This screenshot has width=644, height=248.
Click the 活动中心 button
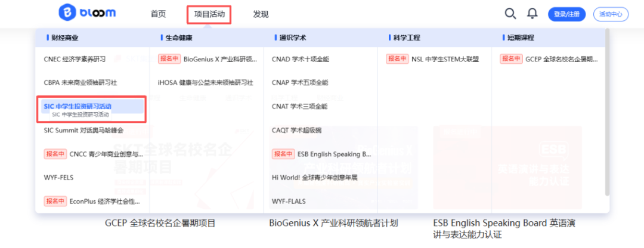(x=611, y=14)
